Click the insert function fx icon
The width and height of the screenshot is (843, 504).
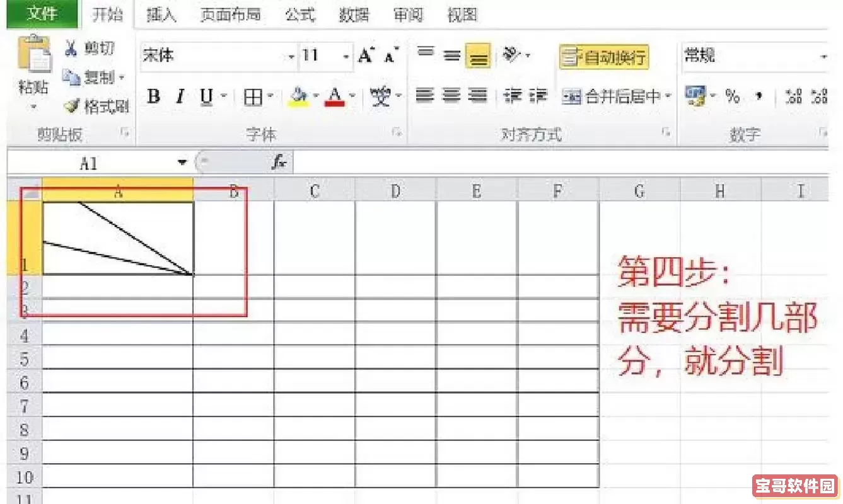pos(279,163)
